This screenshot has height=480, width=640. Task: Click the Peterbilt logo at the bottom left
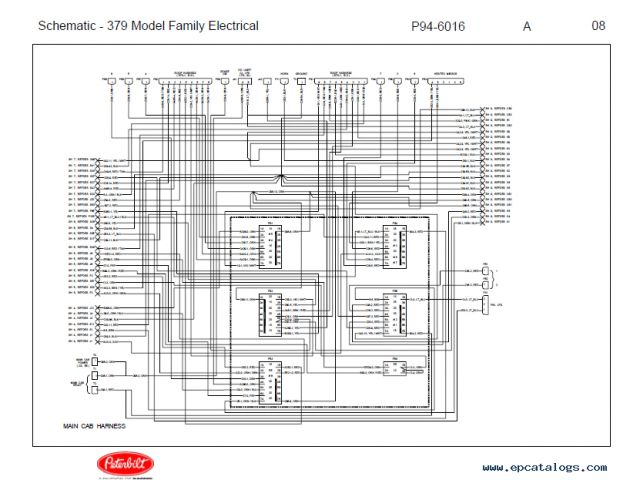121,464
